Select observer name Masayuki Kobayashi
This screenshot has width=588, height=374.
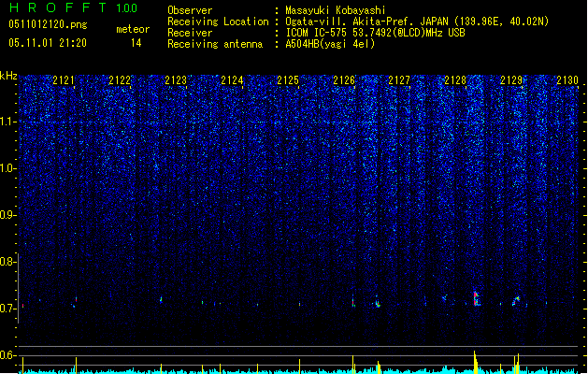coord(336,10)
